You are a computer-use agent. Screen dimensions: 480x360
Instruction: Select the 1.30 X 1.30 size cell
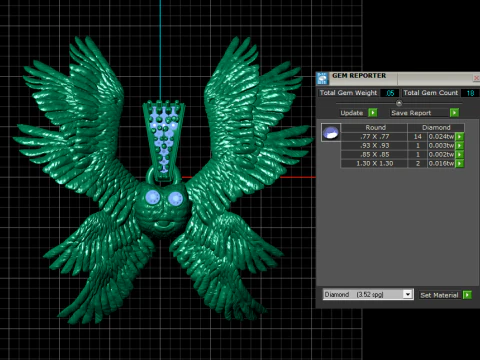pos(375,164)
